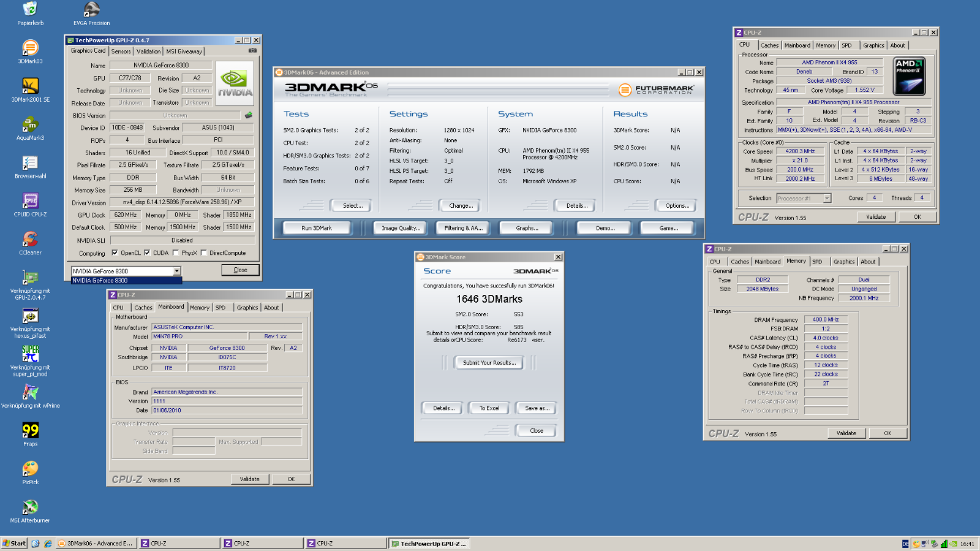
Task: Click the To Excel button
Action: [489, 408]
